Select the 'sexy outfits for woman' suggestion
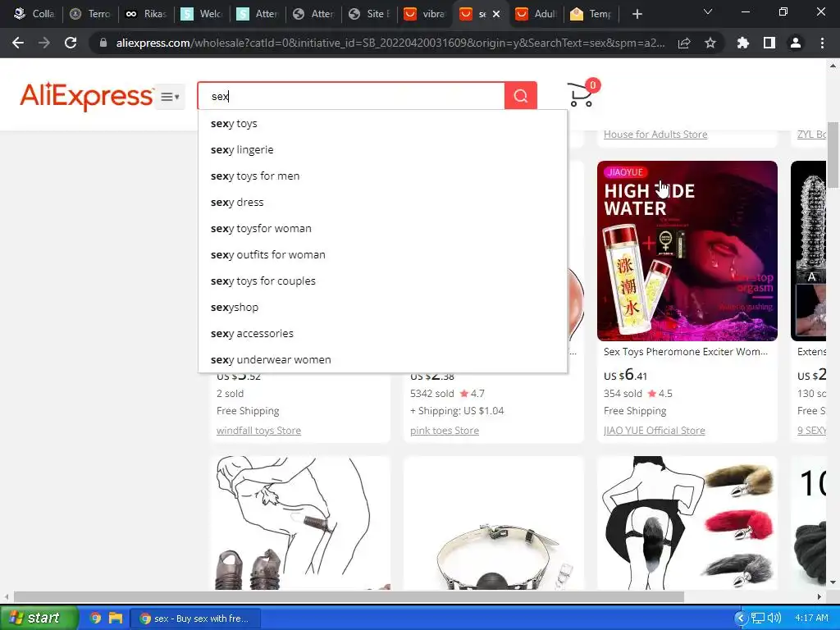This screenshot has height=630, width=840. click(x=382, y=254)
